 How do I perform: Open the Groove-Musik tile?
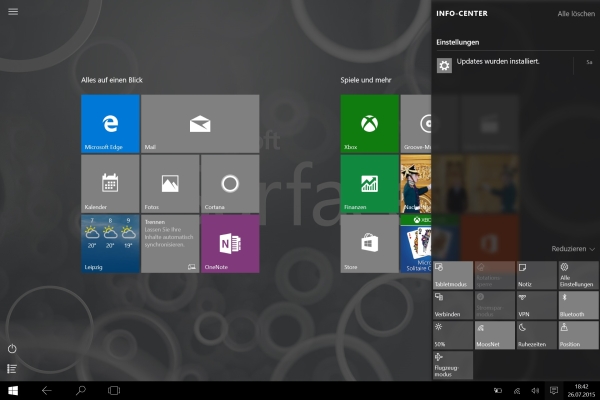(x=416, y=124)
